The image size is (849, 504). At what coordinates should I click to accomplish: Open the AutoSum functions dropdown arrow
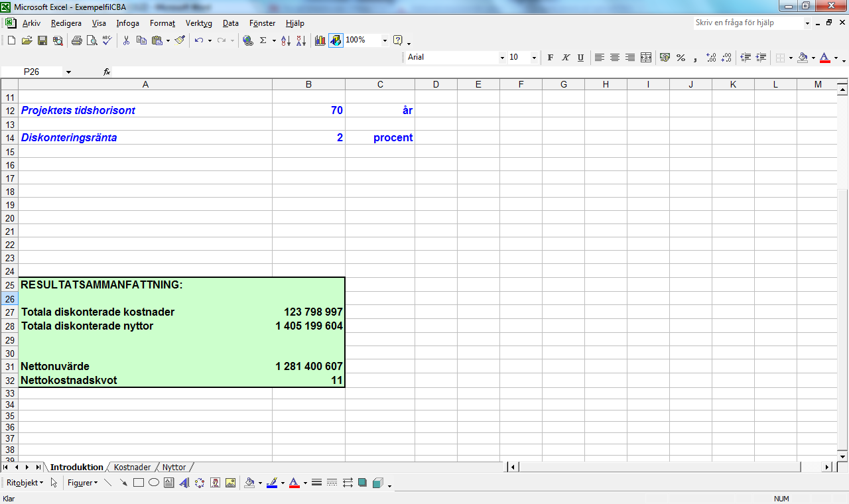point(273,40)
